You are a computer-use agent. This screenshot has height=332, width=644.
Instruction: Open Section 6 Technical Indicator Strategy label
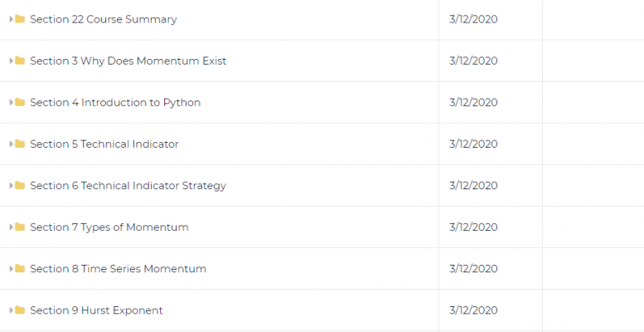tap(128, 186)
